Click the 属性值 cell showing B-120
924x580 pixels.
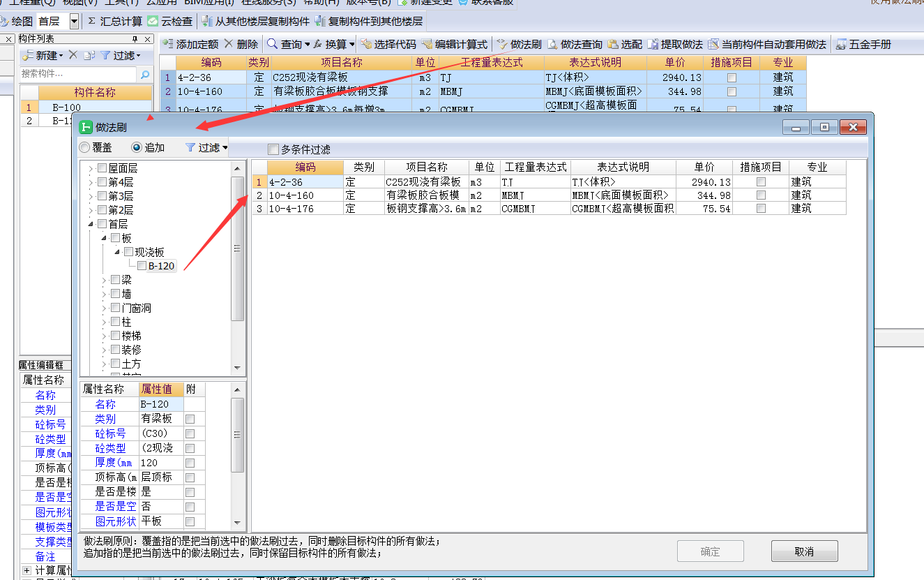(162, 404)
